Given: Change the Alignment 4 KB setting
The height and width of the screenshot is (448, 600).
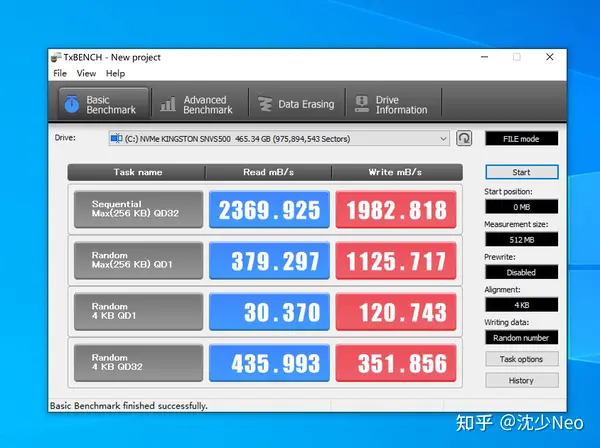Looking at the screenshot, I should [x=521, y=305].
